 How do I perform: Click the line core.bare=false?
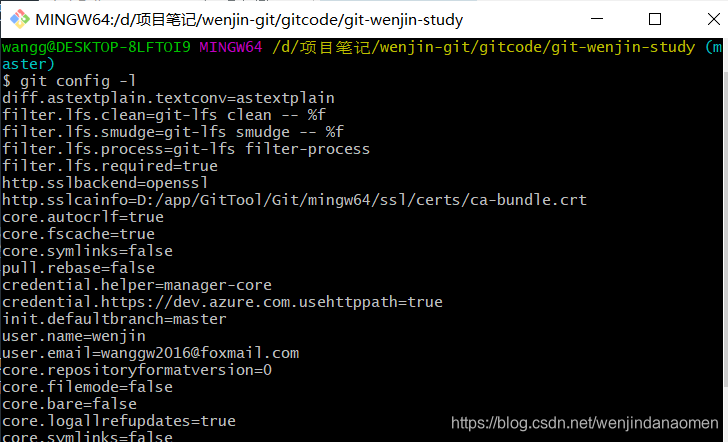(69, 404)
